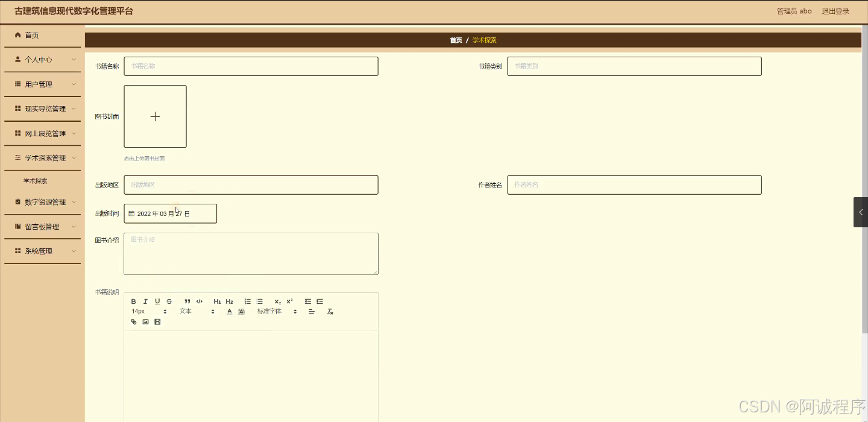This screenshot has width=868, height=422.
Task: Click the platform title 古建筑信息现代数字化管理平台
Action: coord(74,11)
